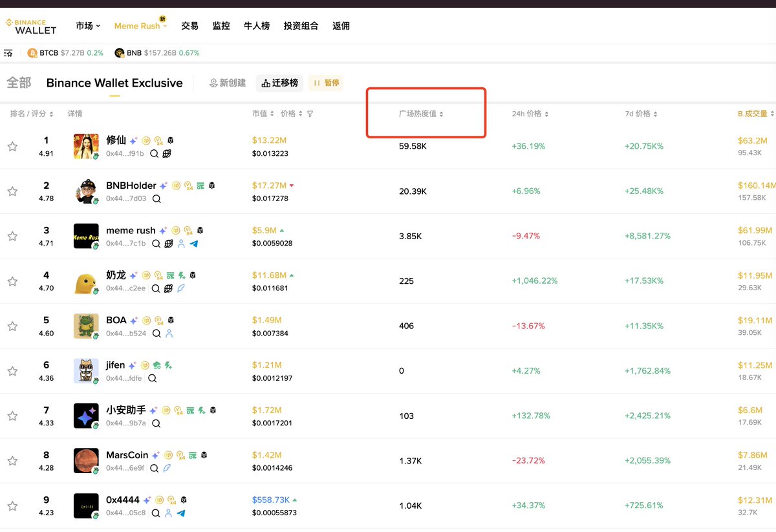The width and height of the screenshot is (776, 532).
Task: Open the Telegram link for meme rush
Action: (x=194, y=244)
